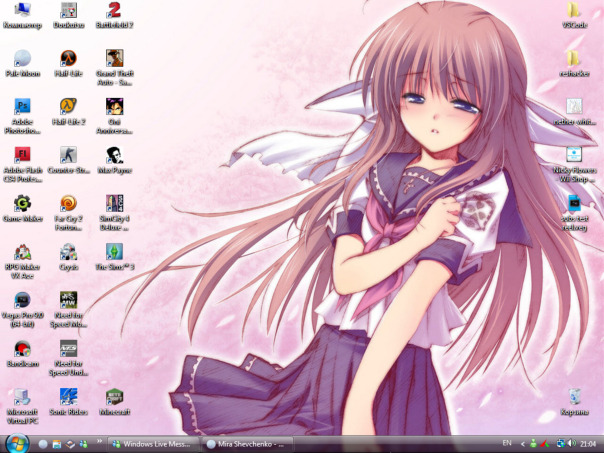Open the top-right yellow folder
Viewport: 604px width, 453px height.
(x=574, y=11)
